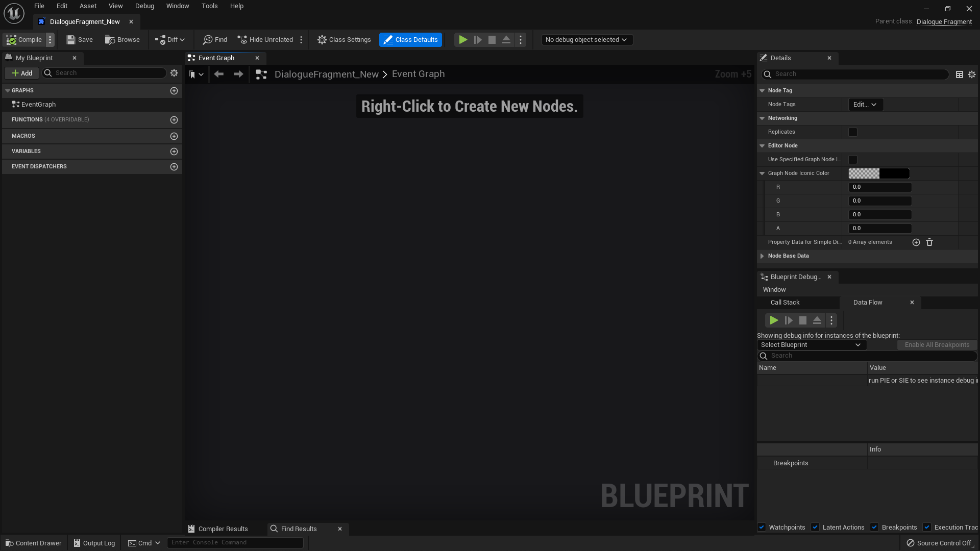
Task: Open the Asset menu
Action: (x=88, y=6)
